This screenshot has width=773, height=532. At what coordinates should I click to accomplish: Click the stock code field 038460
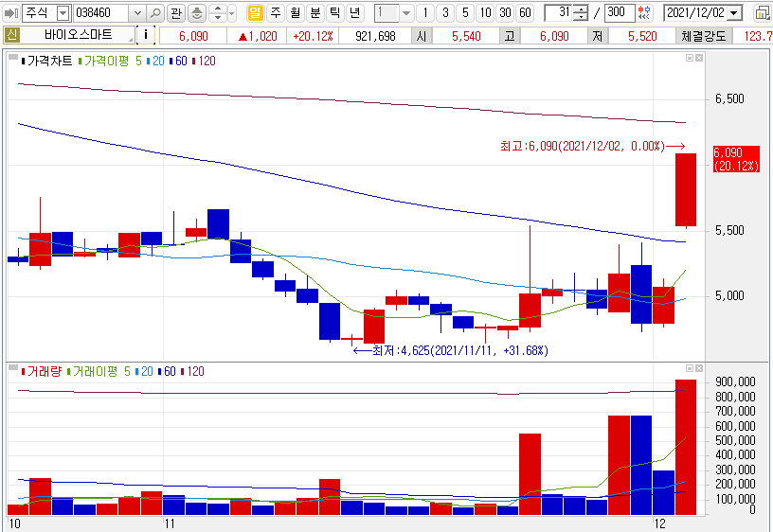point(101,13)
